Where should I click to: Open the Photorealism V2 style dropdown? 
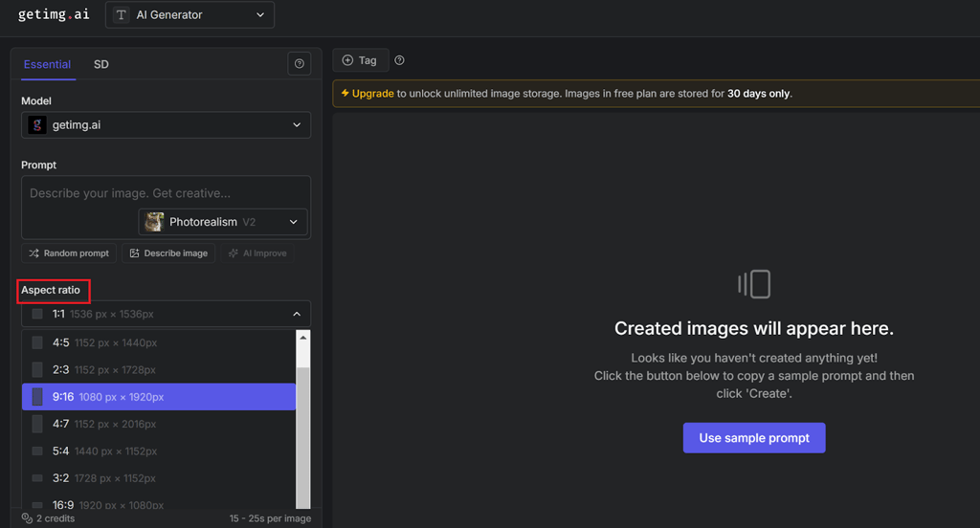click(x=222, y=222)
